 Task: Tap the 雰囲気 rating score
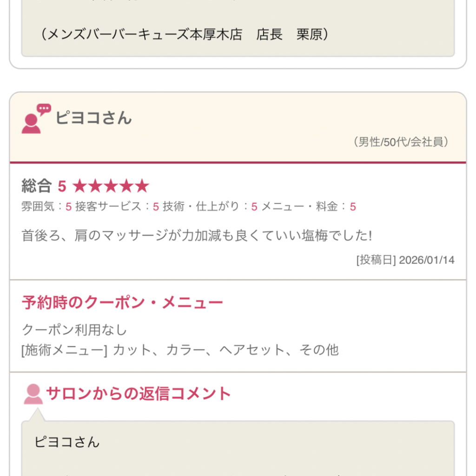68,207
